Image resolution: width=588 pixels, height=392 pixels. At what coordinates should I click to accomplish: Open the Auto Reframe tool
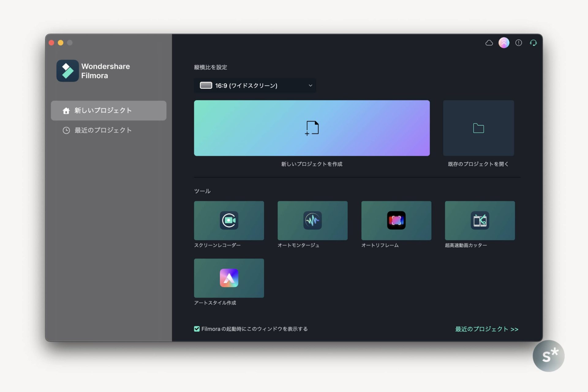click(396, 220)
